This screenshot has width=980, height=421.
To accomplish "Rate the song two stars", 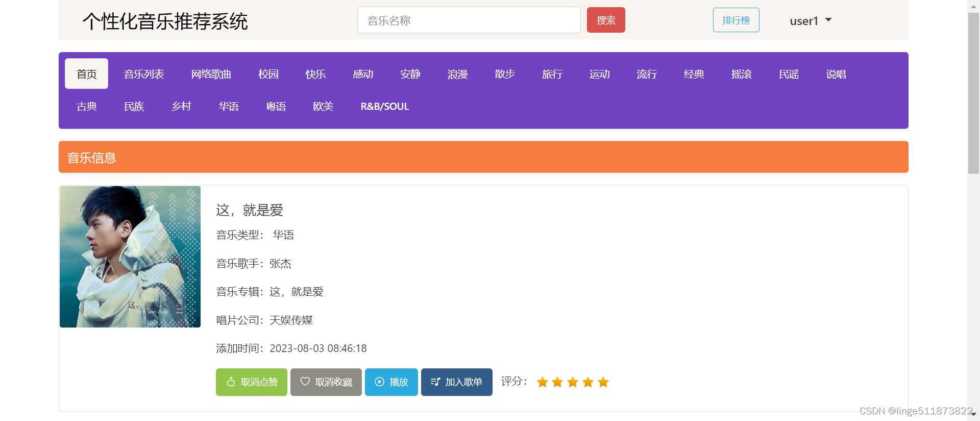I will 557,382.
